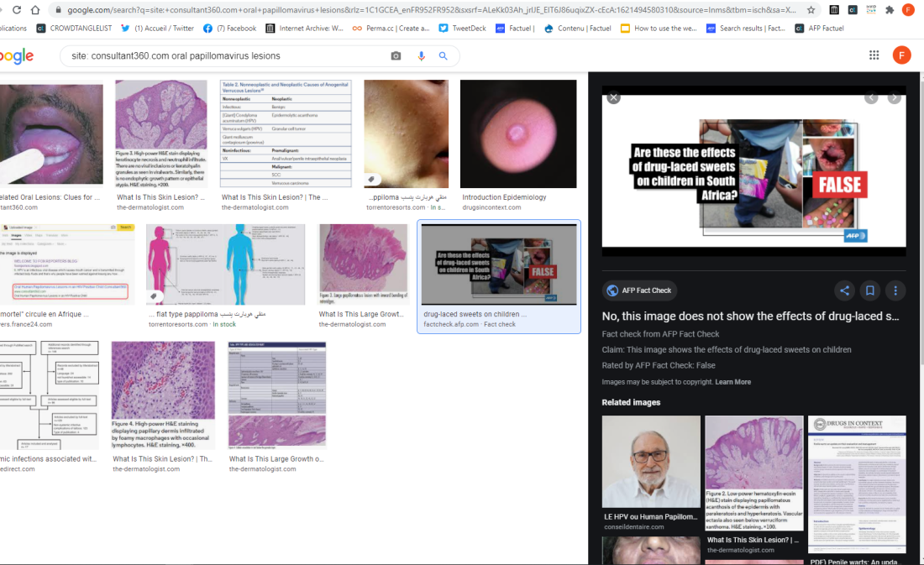Open the Chrome extensions puzzle icon
Screen dimensions: 924x565
(890, 9)
